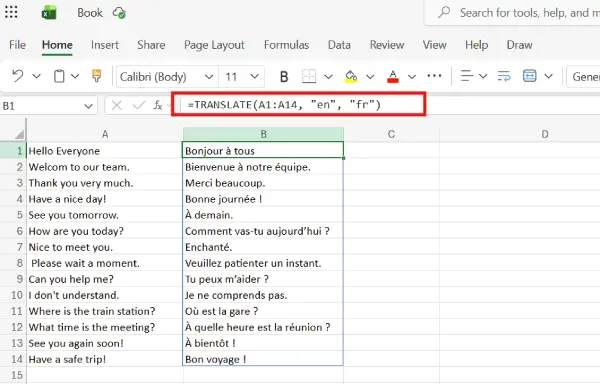Image resolution: width=600 pixels, height=384 pixels.
Task: Confirm formula entry with checkmark
Action: (x=138, y=105)
